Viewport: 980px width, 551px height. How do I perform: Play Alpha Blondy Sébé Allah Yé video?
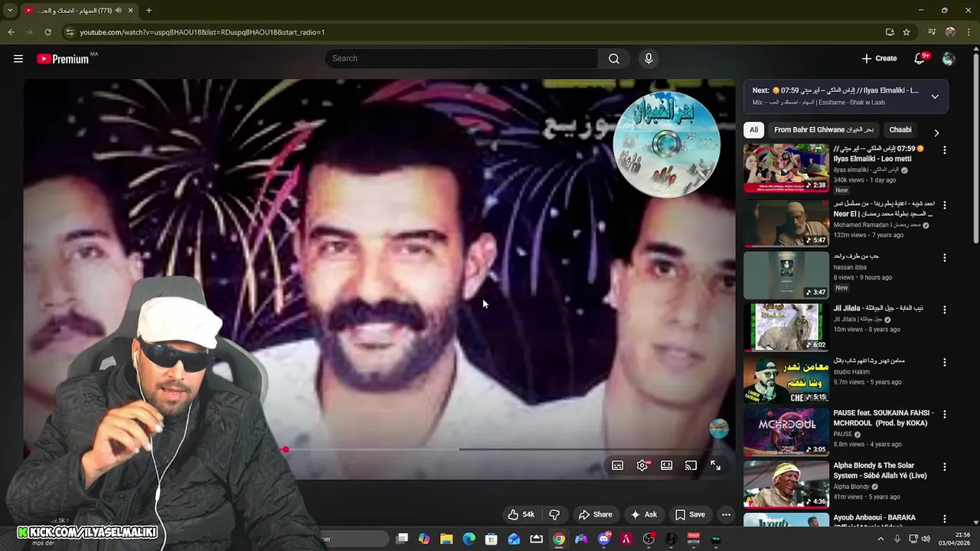click(x=786, y=484)
